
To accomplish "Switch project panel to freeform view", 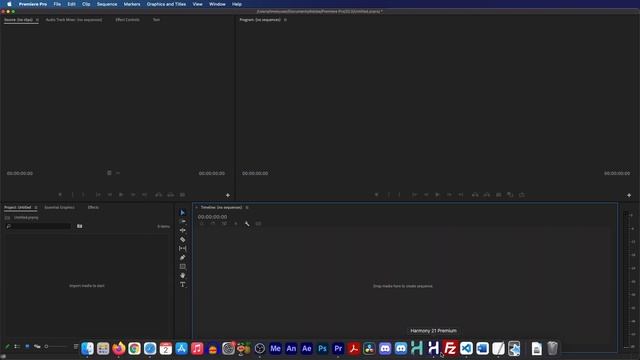I will [37, 347].
